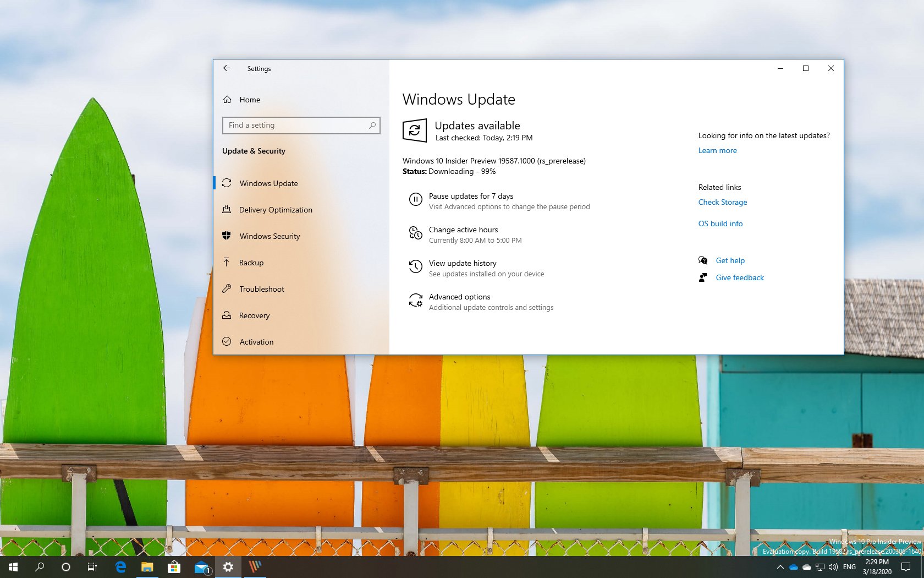Open the Check Storage link
924x578 pixels.
(x=722, y=202)
